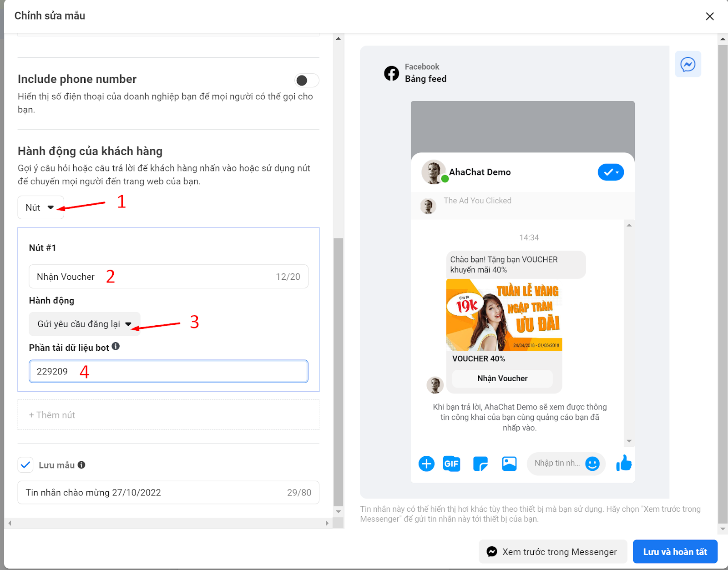Click info icon beside Phần tải dữ liệu bot
The image size is (728, 570).
pyautogui.click(x=116, y=346)
